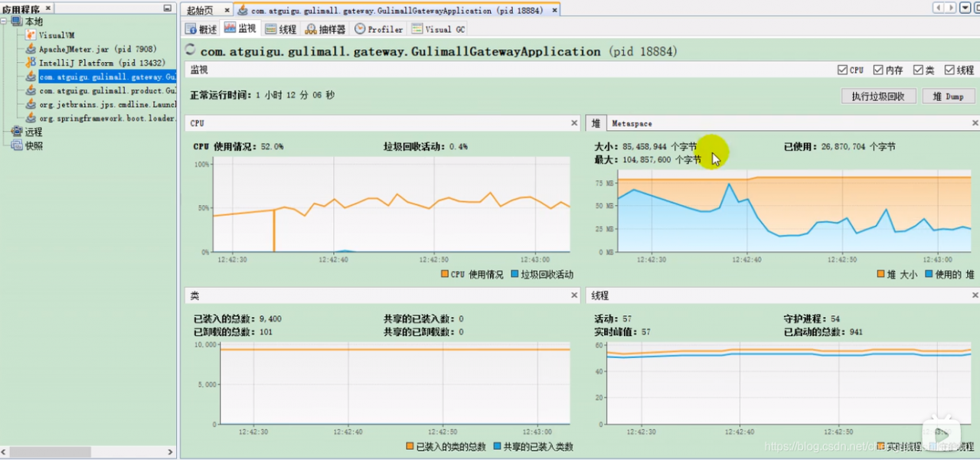
Task: Click the 远程 (Remote) icon
Action: coord(17,132)
